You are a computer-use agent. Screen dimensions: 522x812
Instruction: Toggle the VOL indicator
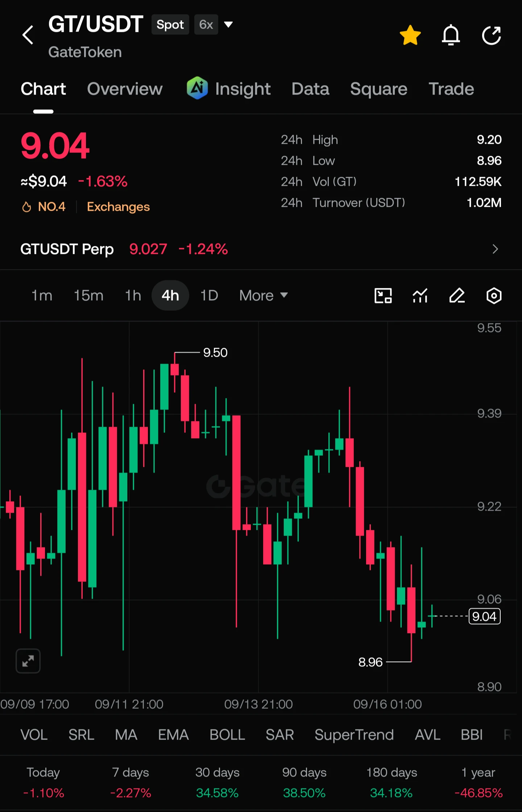[34, 735]
